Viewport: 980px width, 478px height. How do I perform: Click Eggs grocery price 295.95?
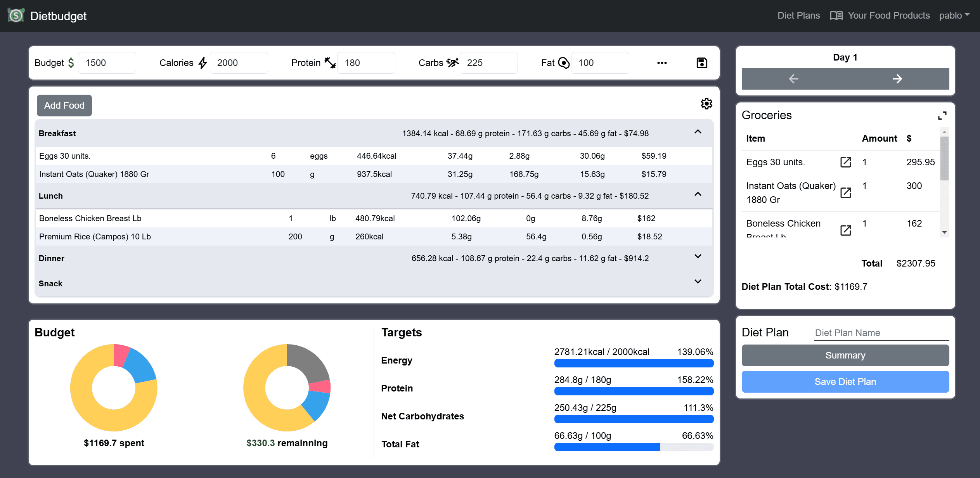point(921,162)
